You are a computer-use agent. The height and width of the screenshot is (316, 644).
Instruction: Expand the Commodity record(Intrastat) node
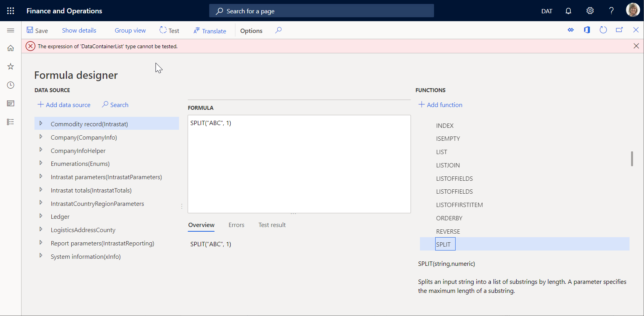[41, 123]
